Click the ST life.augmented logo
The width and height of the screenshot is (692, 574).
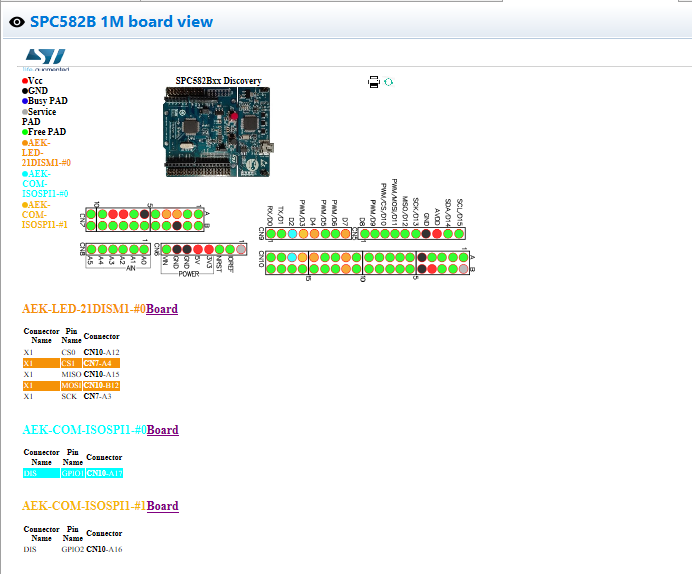(45, 59)
